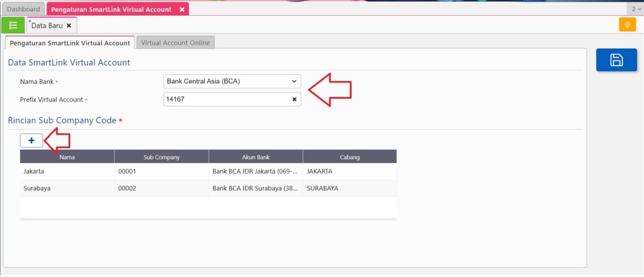This screenshot has width=644, height=277.
Task: Click the orange lightbulb tips icon
Action: (627, 25)
